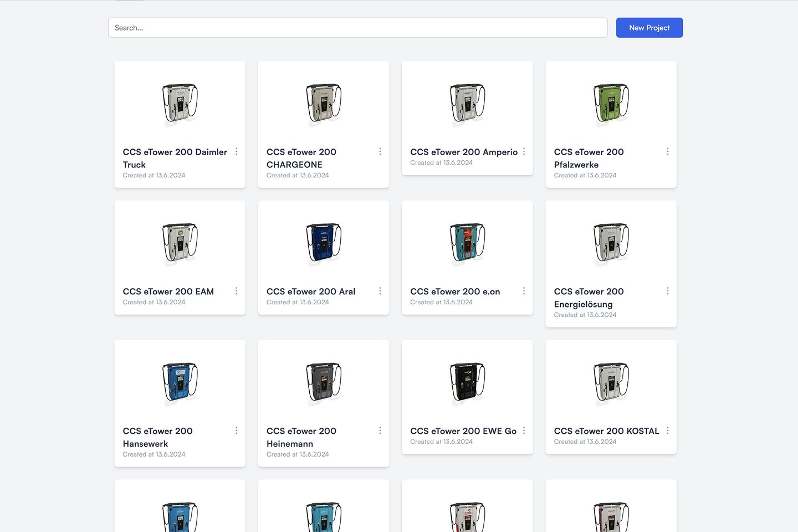The image size is (798, 532).
Task: Open three-dot menu on Hansewerk card
Action: click(237, 431)
